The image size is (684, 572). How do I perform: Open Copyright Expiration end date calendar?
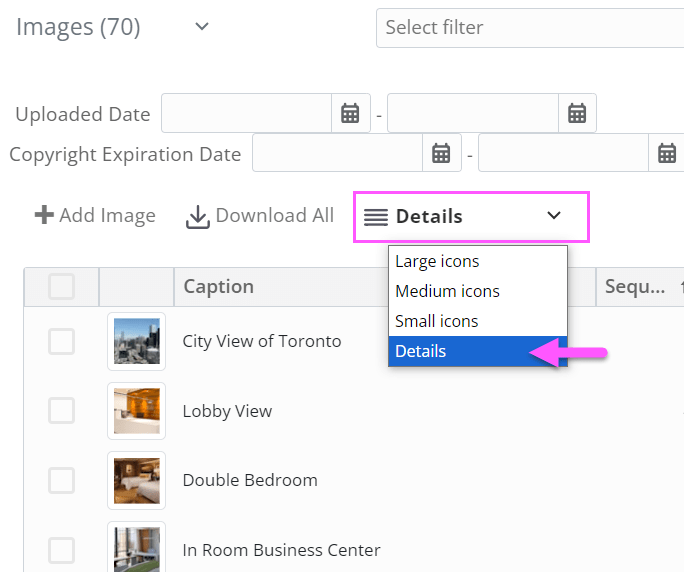tap(667, 153)
